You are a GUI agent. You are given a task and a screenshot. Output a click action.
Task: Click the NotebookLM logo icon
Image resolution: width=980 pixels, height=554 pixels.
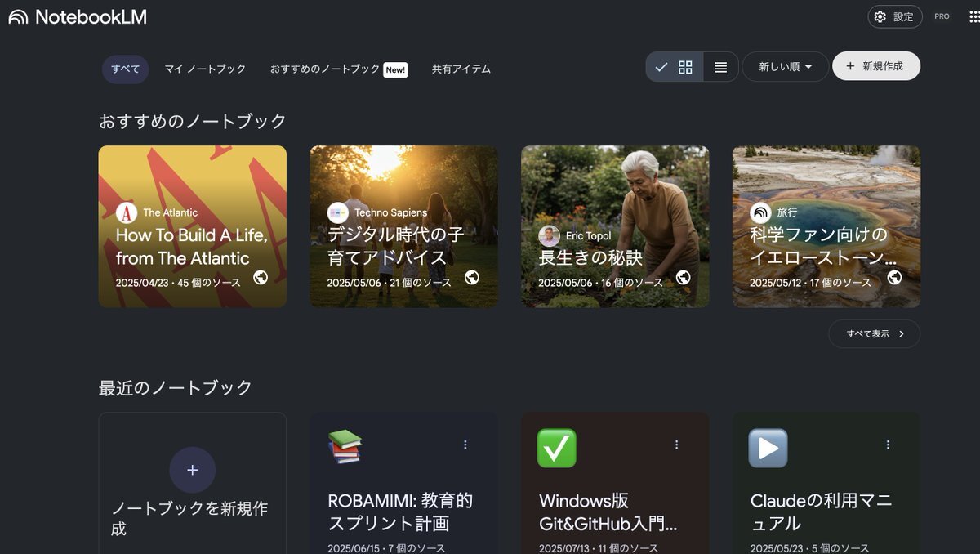click(x=18, y=17)
